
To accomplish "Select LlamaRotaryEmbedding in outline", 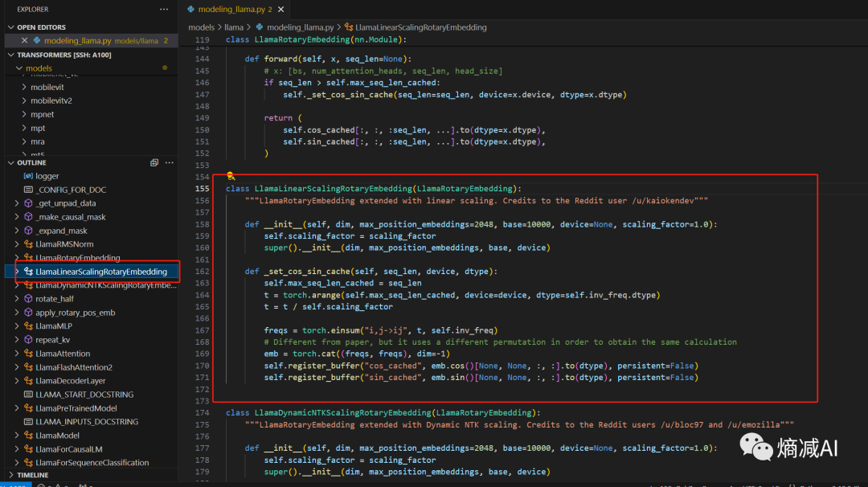I will pos(77,258).
